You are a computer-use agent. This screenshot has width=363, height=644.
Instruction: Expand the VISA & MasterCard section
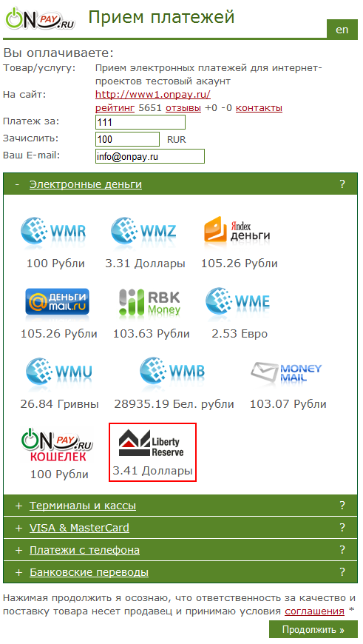79,528
